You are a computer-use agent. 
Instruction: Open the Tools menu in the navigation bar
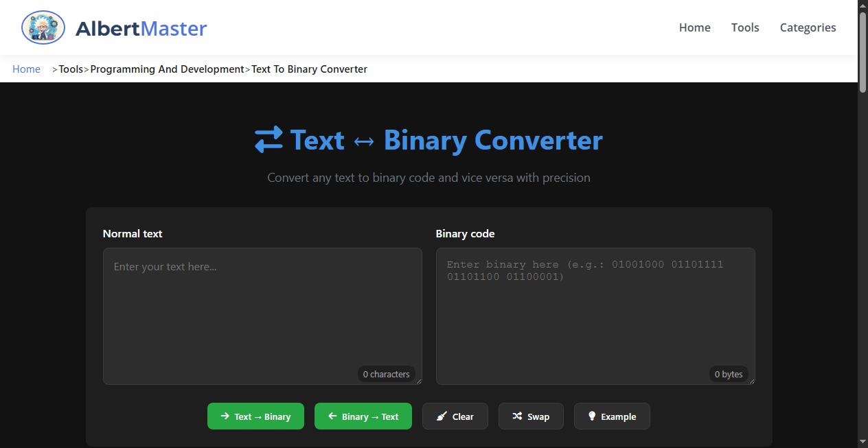tap(745, 27)
